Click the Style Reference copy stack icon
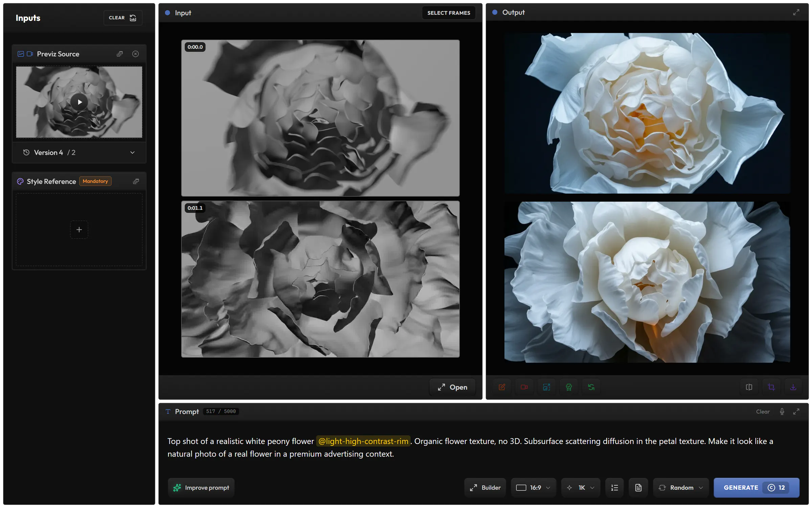The height and width of the screenshot is (508, 812). [x=136, y=181]
